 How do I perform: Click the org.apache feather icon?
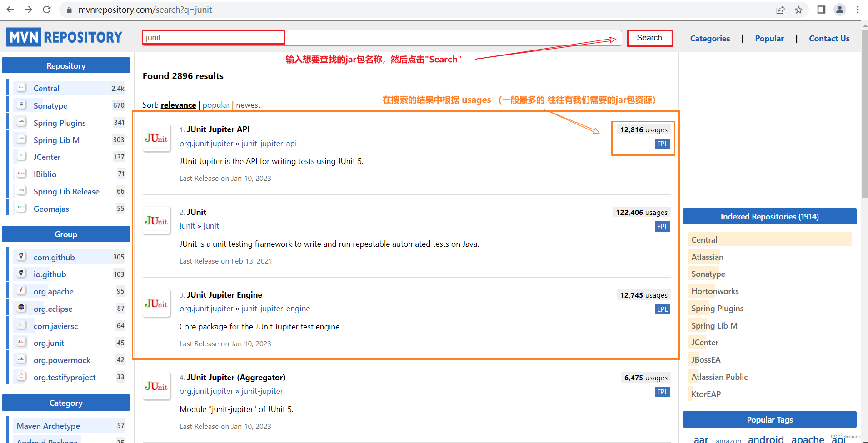(x=21, y=291)
